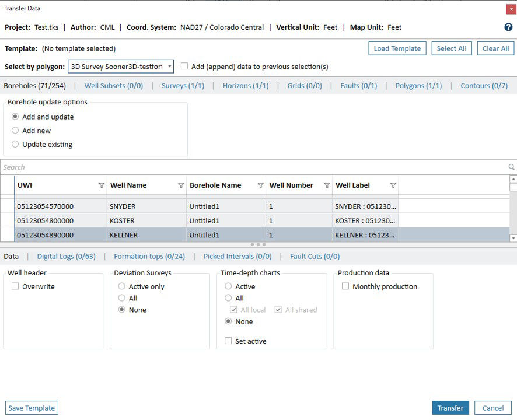Click the table scrollbar down arrow
The height and width of the screenshot is (420, 517).
tap(513, 238)
